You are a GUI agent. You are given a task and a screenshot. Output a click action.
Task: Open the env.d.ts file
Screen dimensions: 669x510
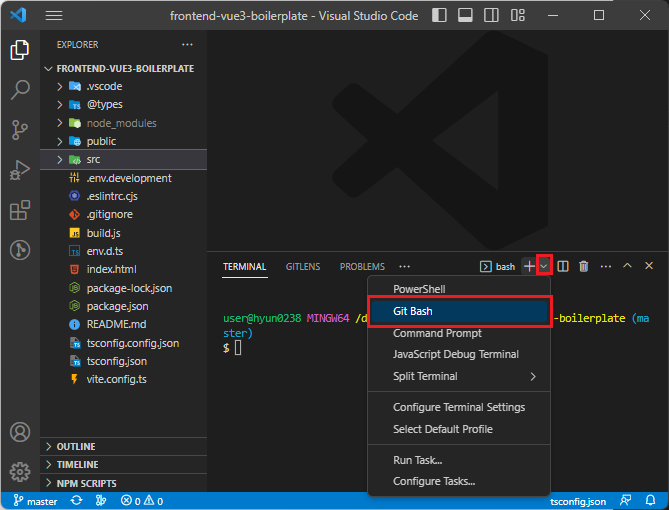(124, 251)
